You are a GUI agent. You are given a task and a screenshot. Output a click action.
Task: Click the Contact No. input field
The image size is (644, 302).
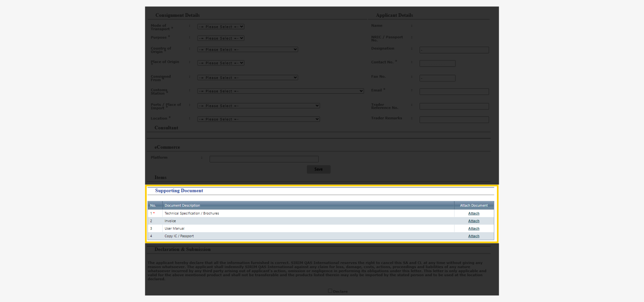click(437, 63)
